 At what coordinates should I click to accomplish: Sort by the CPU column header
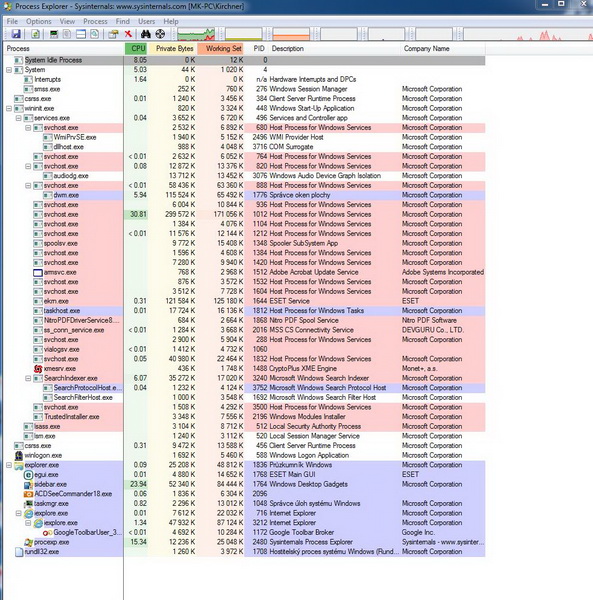click(136, 49)
